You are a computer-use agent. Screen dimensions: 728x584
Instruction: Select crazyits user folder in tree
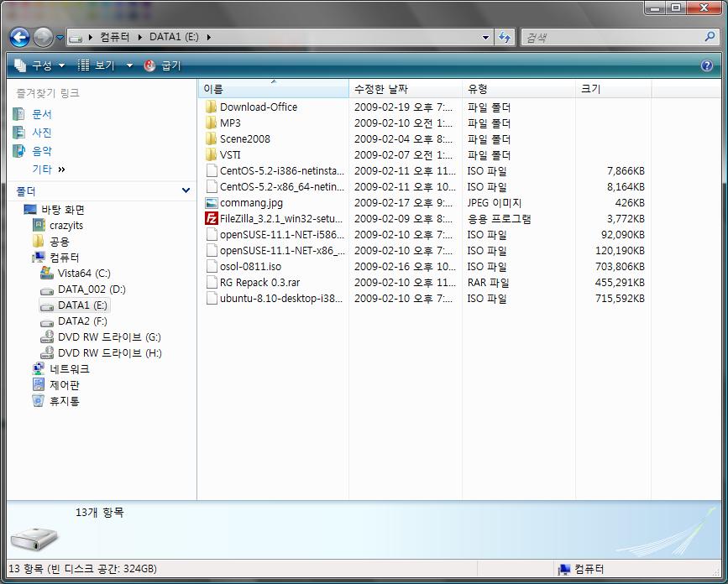[x=66, y=226]
